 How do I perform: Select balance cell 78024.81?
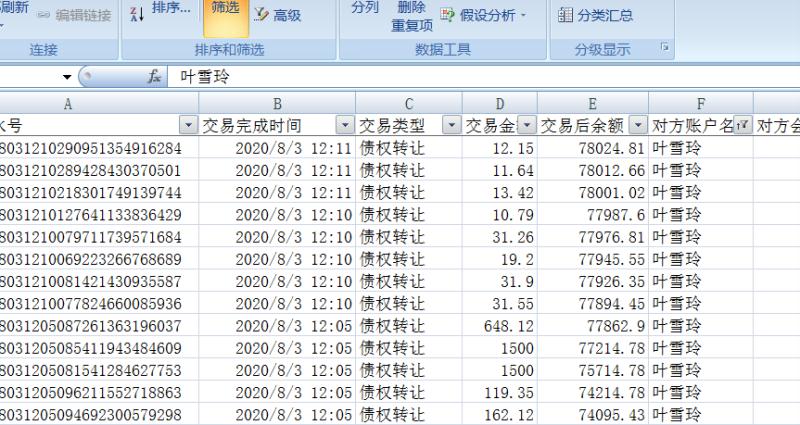(x=593, y=148)
